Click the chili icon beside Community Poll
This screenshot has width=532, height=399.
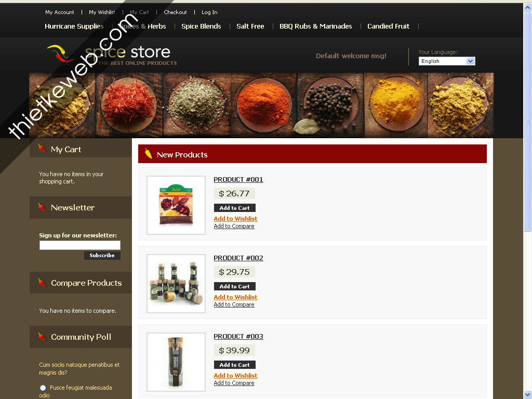tap(42, 336)
